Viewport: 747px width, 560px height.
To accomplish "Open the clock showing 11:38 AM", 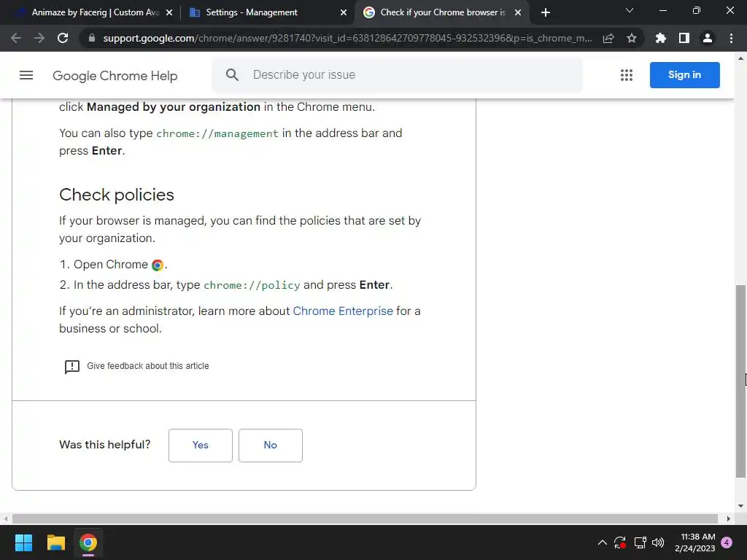I will (x=695, y=542).
